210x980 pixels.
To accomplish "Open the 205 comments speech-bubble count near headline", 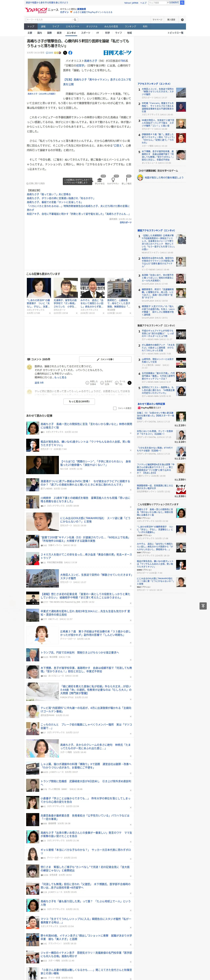I will 50,53.
